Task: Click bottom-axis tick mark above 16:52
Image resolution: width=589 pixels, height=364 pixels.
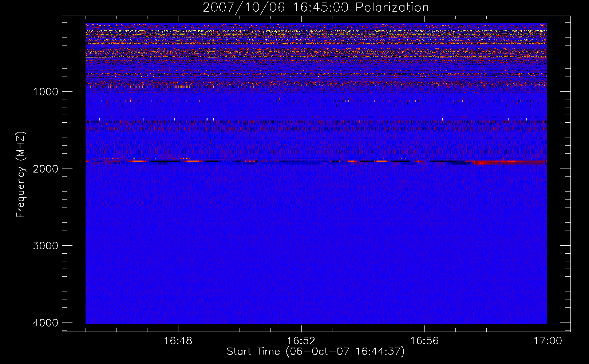Action: pyautogui.click(x=301, y=328)
